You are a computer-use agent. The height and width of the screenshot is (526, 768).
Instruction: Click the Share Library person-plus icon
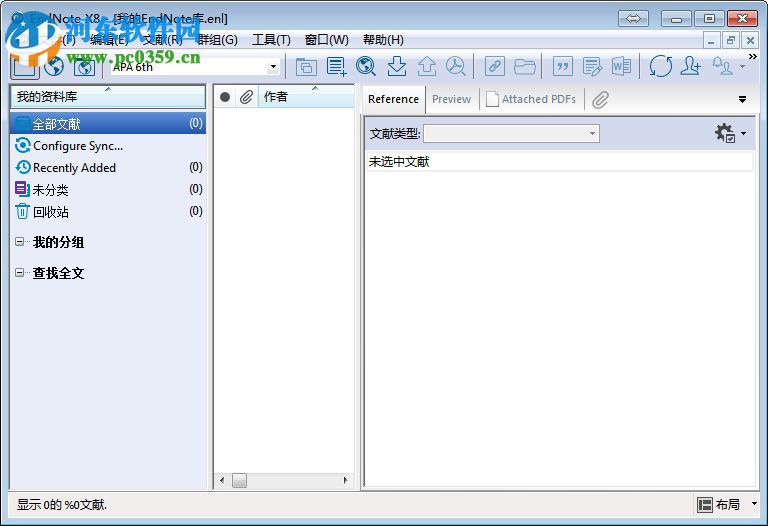[690, 67]
